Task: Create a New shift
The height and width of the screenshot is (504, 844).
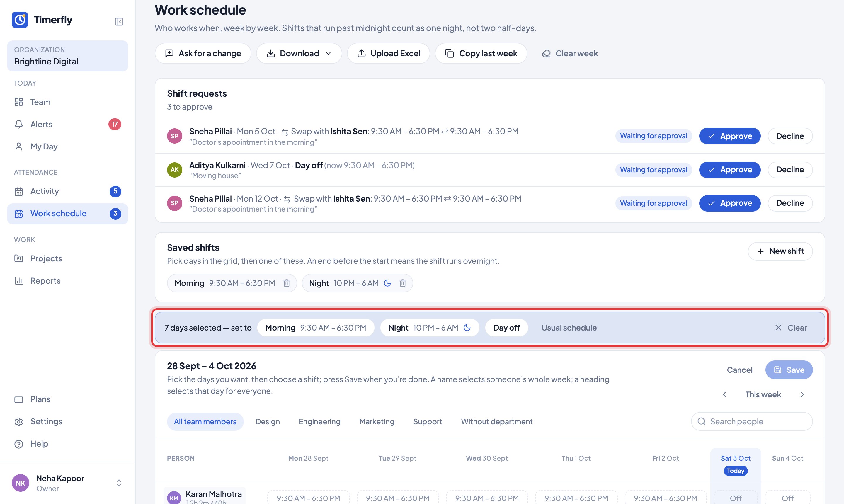Action: pyautogui.click(x=780, y=251)
